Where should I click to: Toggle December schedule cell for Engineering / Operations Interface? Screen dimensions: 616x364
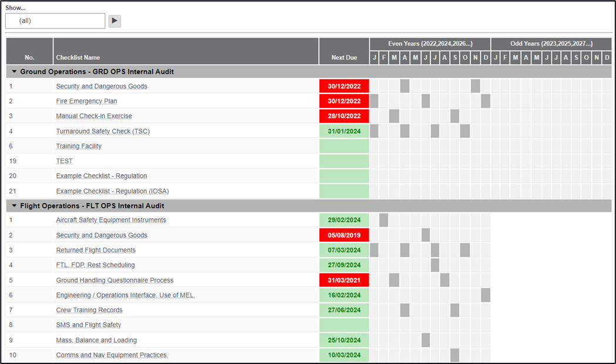[x=486, y=295]
